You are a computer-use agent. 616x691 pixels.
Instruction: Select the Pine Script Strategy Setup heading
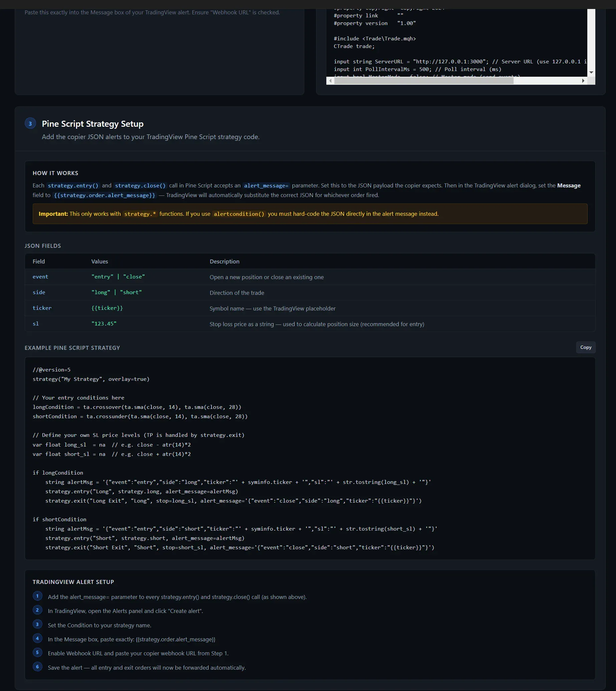pos(93,124)
